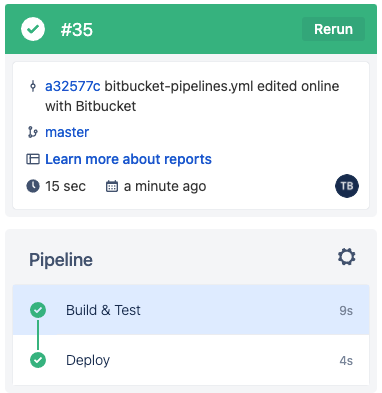This screenshot has height=393, width=382.
Task: Open the pipeline settings gear icon
Action: point(347,257)
